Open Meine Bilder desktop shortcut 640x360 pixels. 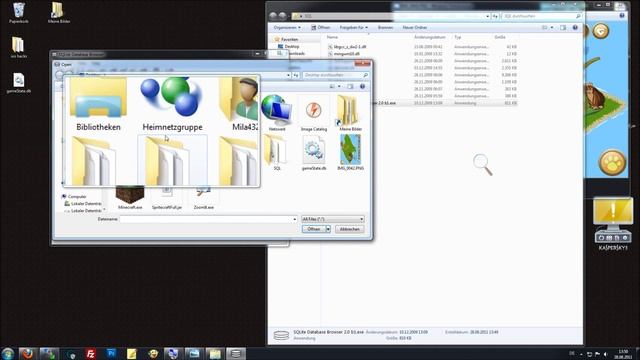pos(58,13)
